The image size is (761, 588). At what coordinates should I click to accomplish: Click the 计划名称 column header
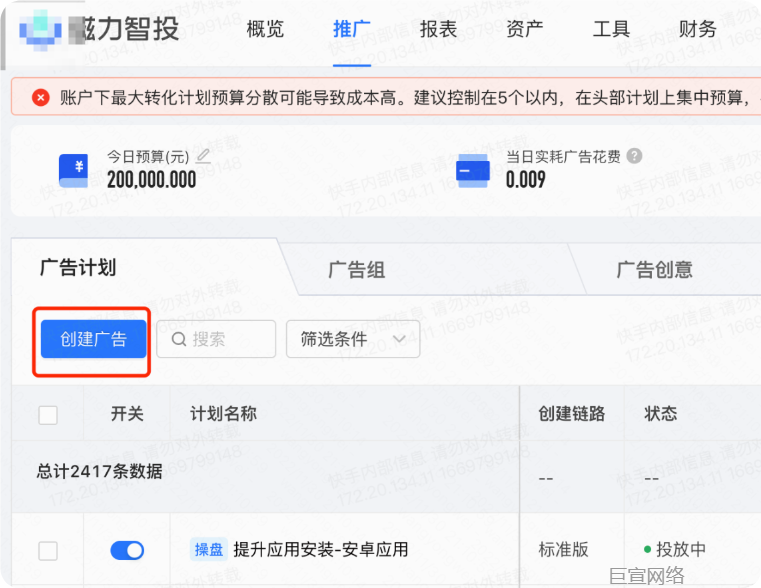[223, 414]
